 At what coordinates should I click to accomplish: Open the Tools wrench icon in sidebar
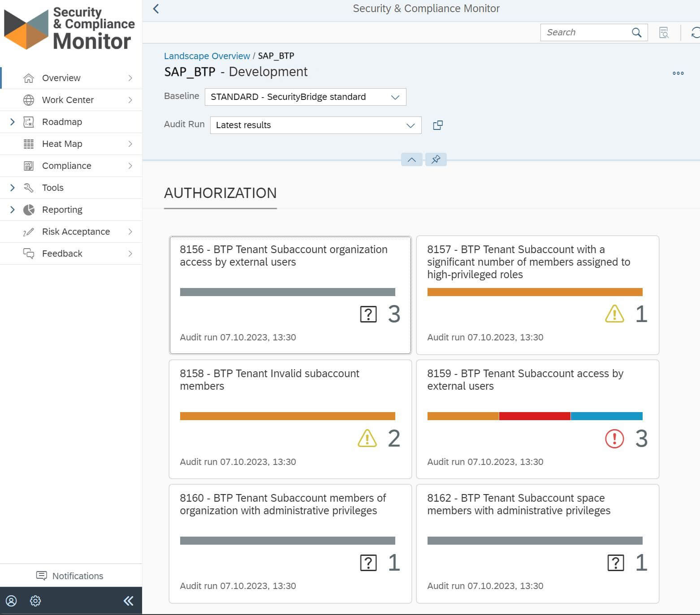click(29, 187)
